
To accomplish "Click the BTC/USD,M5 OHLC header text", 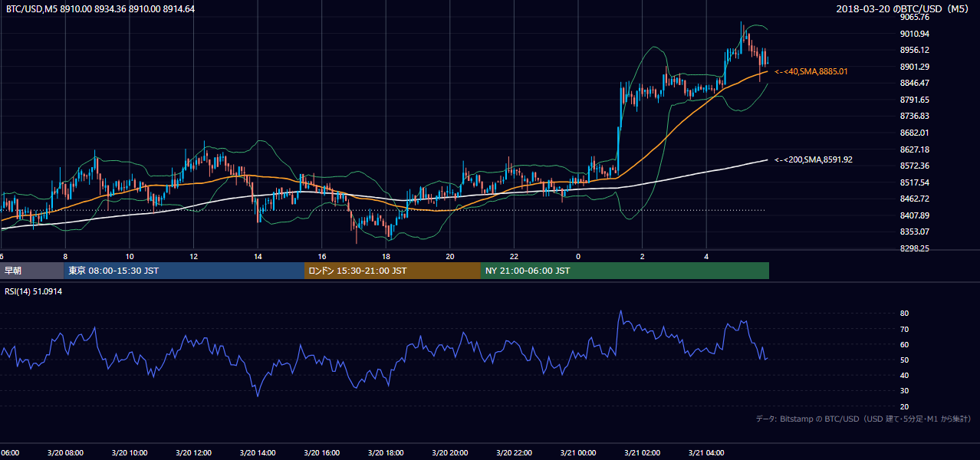I will (x=100, y=8).
